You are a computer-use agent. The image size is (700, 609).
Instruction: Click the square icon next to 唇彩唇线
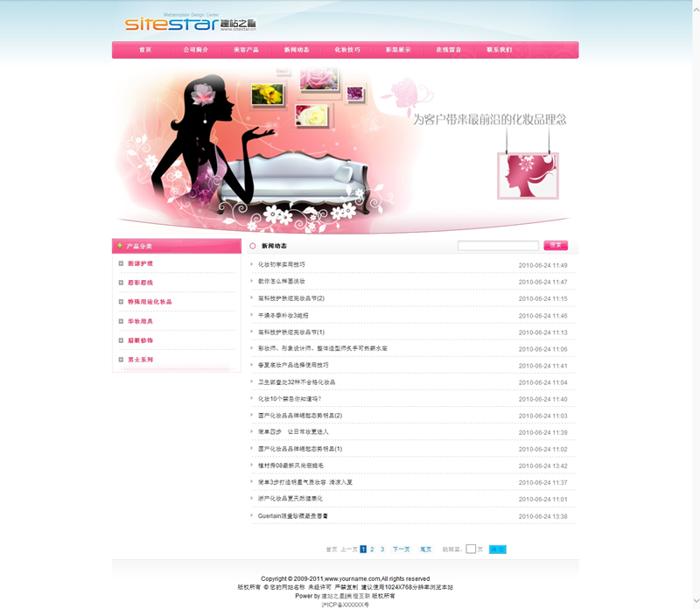tap(121, 283)
